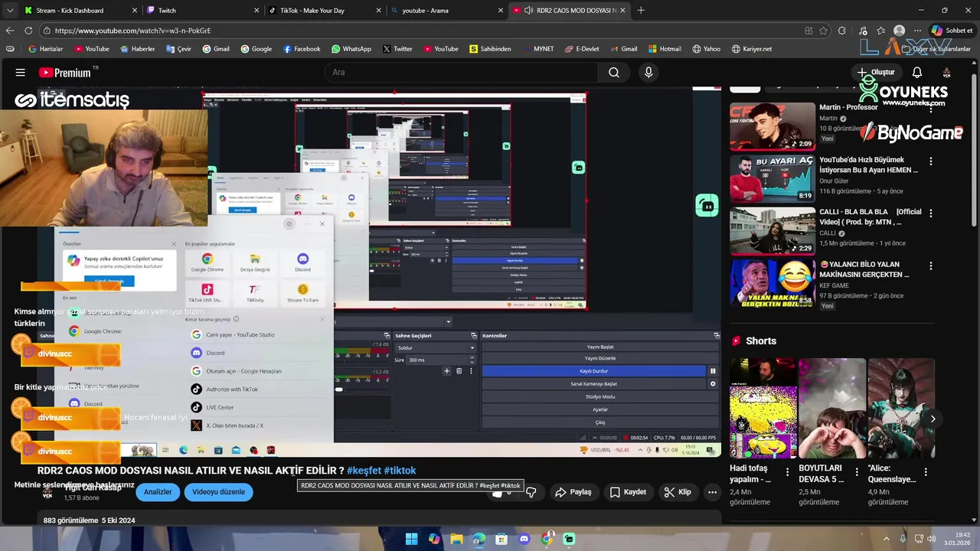This screenshot has height=551, width=980.
Task: Open #keşfet hashtag link
Action: (x=364, y=471)
